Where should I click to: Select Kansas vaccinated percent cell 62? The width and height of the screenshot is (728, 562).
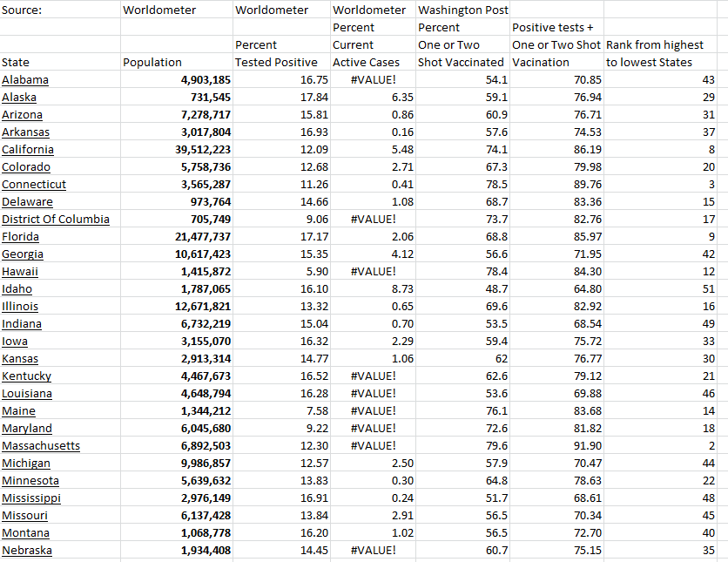pyautogui.click(x=496, y=359)
